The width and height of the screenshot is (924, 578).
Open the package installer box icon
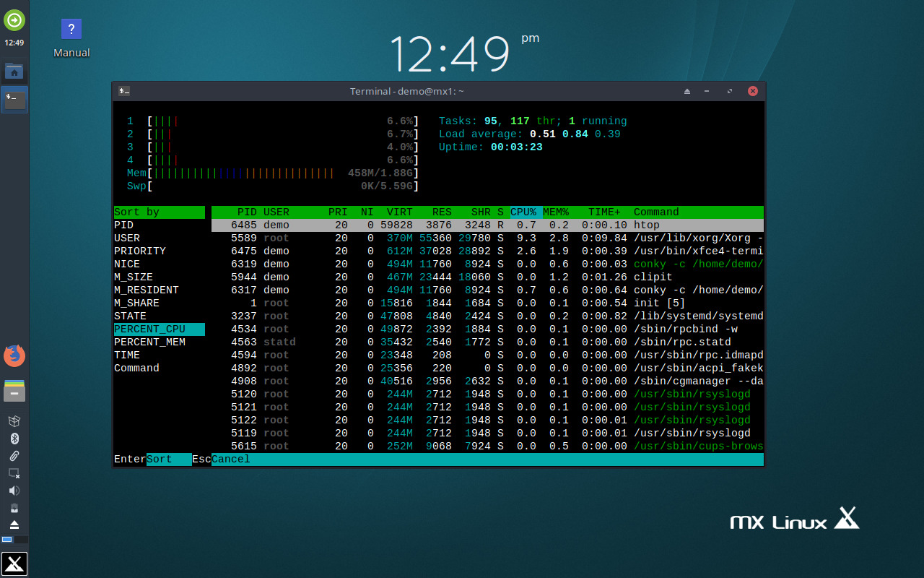14,420
